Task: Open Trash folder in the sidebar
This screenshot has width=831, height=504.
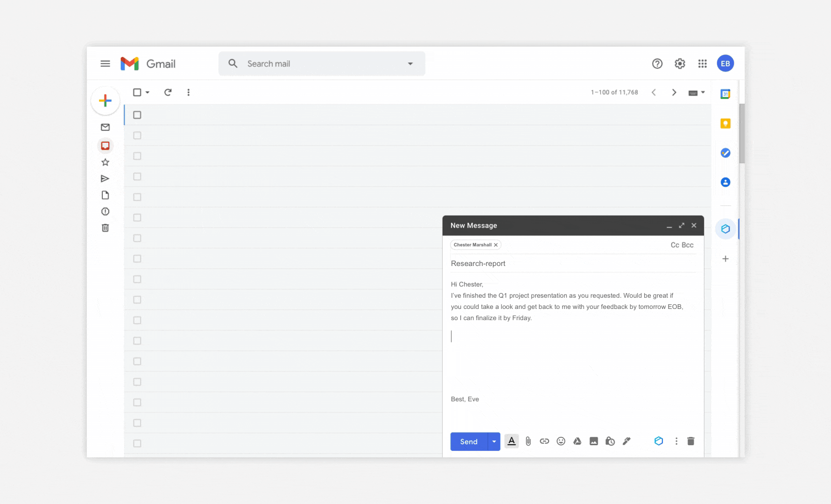Action: coord(106,228)
